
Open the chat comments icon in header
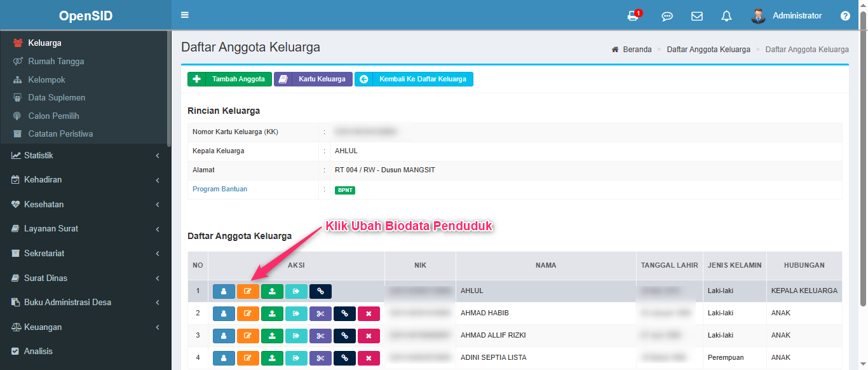[667, 16]
